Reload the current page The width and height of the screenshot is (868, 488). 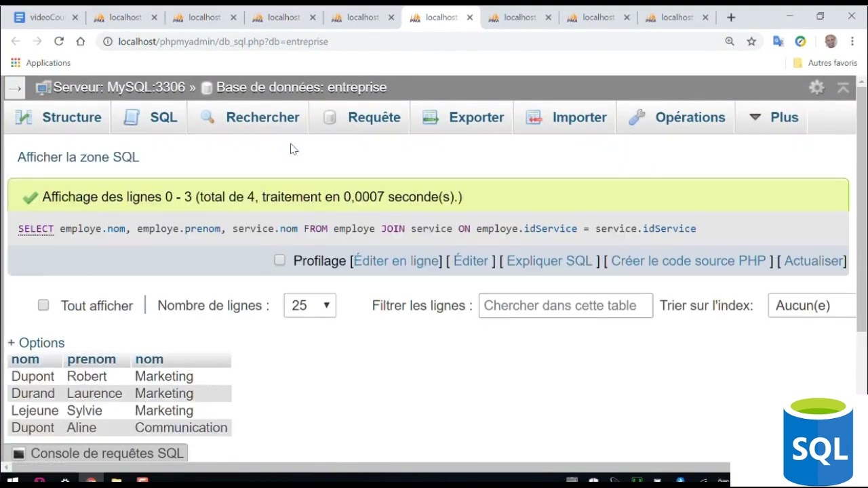[x=59, y=41]
